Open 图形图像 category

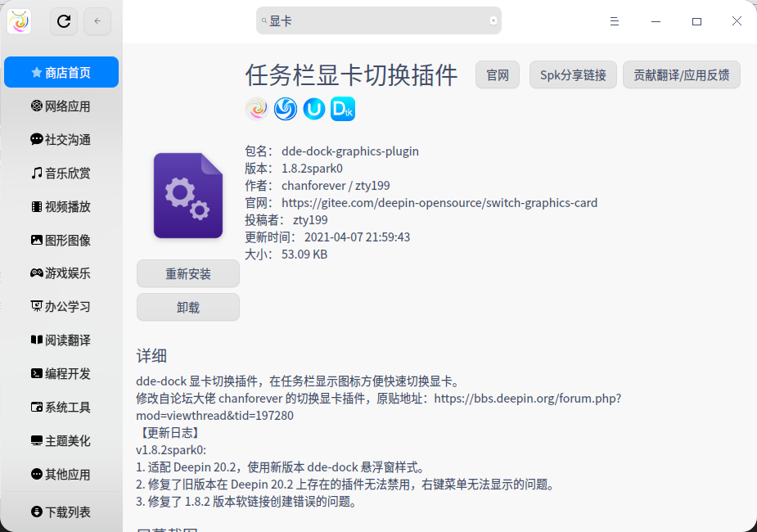tap(61, 240)
